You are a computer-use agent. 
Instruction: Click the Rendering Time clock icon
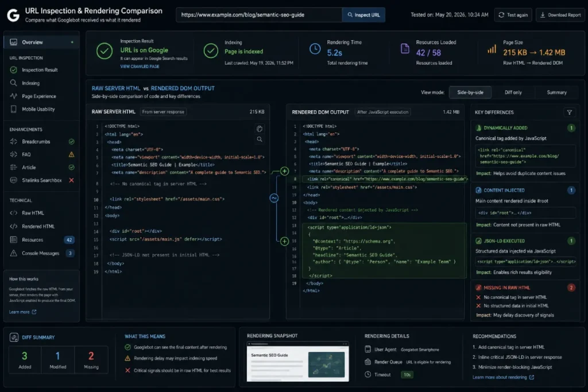coord(315,49)
